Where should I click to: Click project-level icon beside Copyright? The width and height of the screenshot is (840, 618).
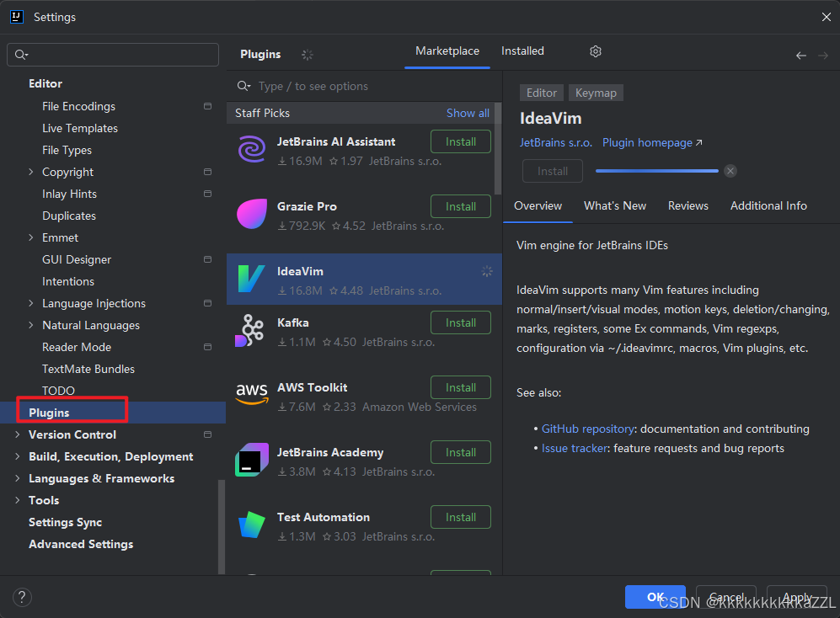click(x=207, y=172)
